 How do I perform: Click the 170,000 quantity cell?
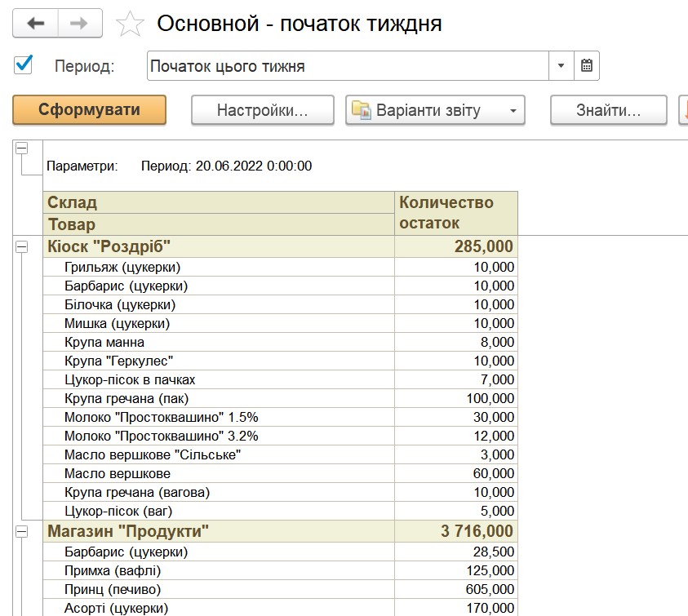click(456, 608)
